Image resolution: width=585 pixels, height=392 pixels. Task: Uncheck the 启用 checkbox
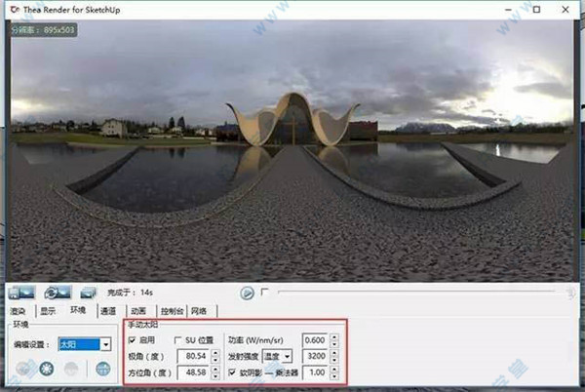(x=132, y=339)
